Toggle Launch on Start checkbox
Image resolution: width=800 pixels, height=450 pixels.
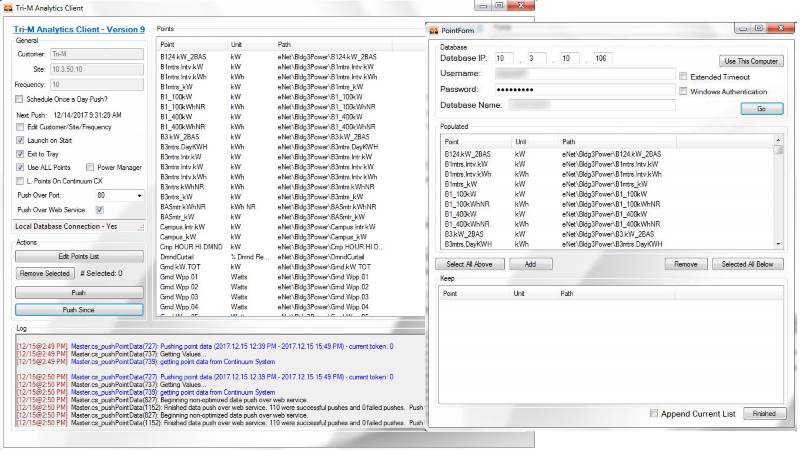(20, 140)
